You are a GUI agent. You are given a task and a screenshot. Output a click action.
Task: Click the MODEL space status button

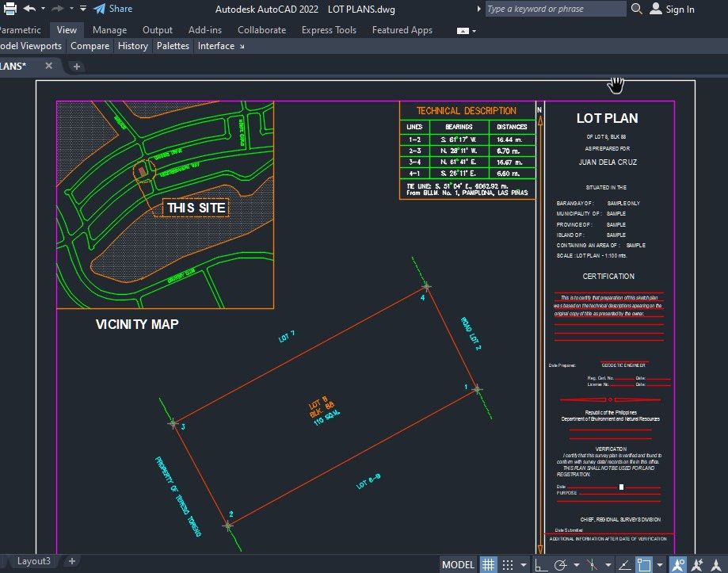pos(458,564)
